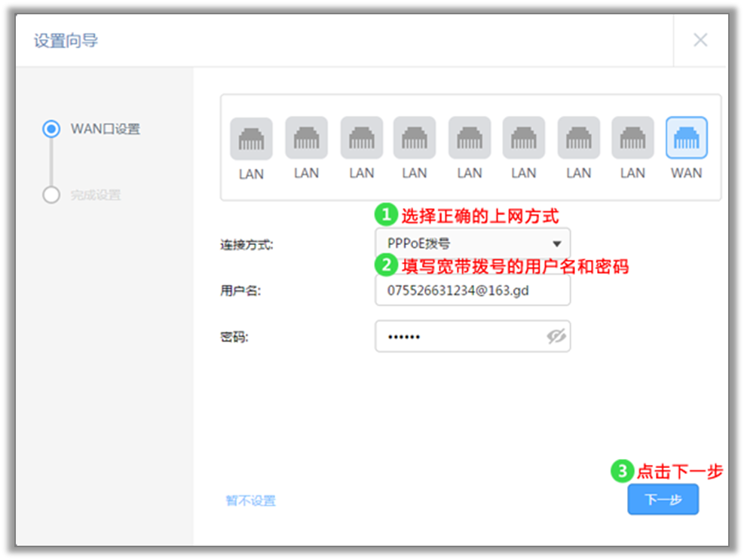Click the fifth LAN port icon

tap(468, 138)
